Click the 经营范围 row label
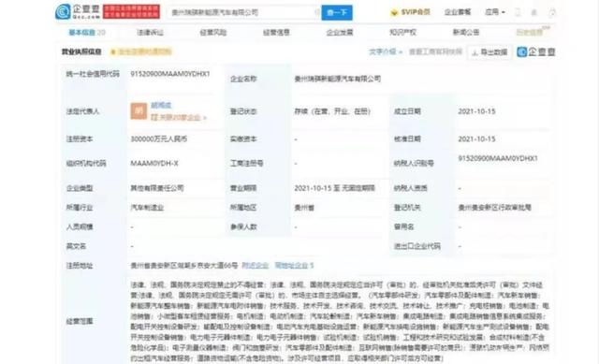This screenshot has height=364, width=599. (x=80, y=321)
